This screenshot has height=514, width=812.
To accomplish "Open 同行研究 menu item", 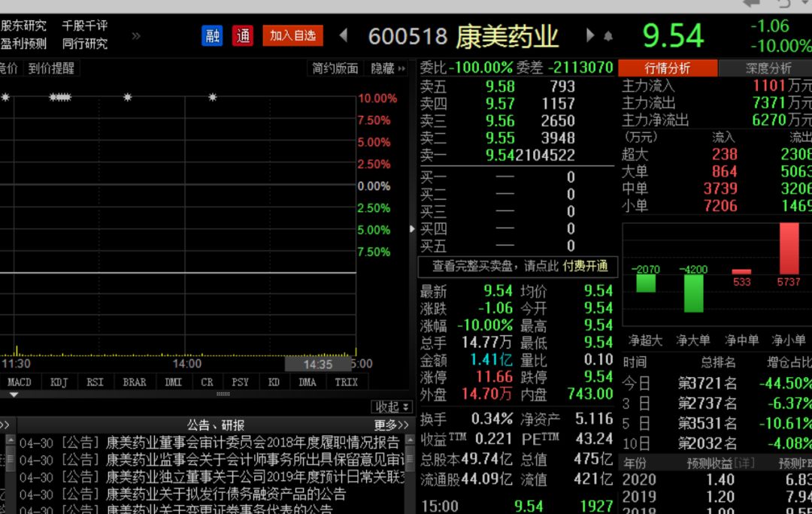I will 85,44.
